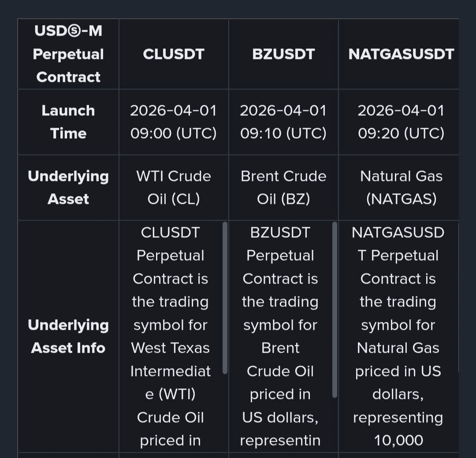Click the USDⓈ-M Perpetual Contract header cell
This screenshot has height=458, width=476.
[68, 54]
